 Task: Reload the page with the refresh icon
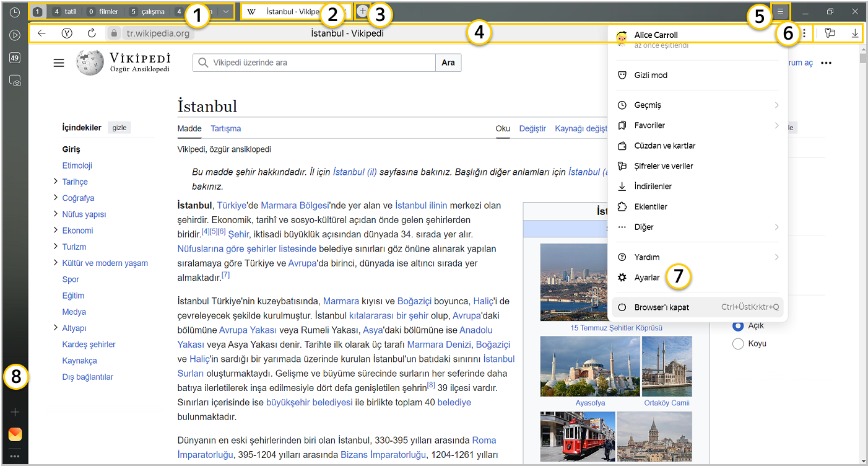[92, 33]
